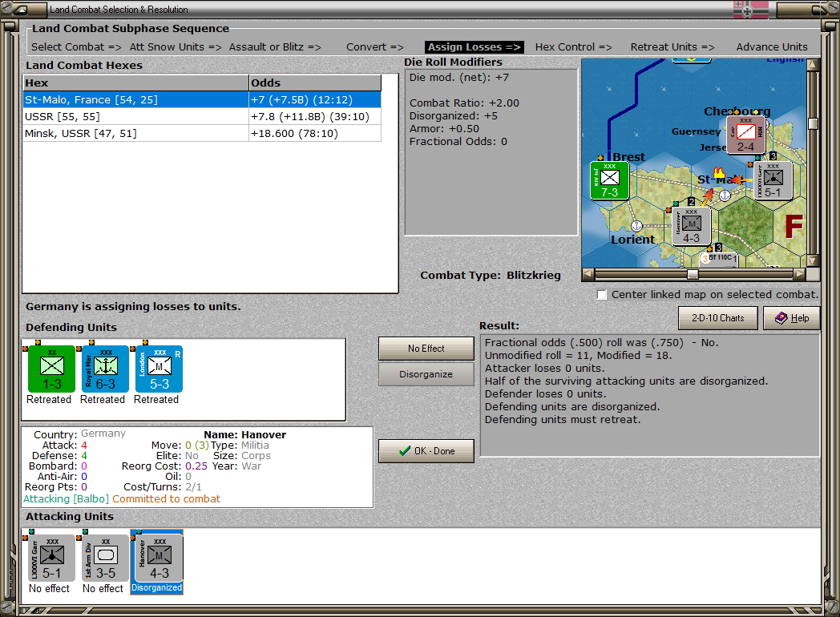Open the Help button

(792, 318)
